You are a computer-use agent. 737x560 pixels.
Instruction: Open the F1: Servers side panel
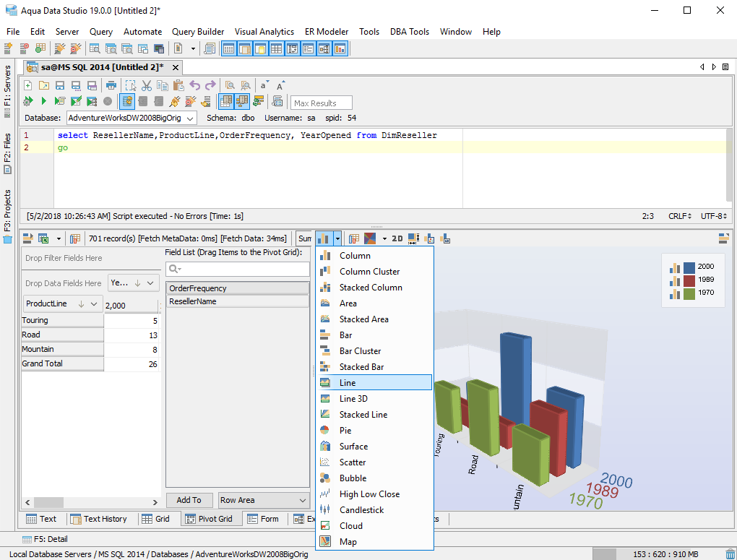(7, 91)
